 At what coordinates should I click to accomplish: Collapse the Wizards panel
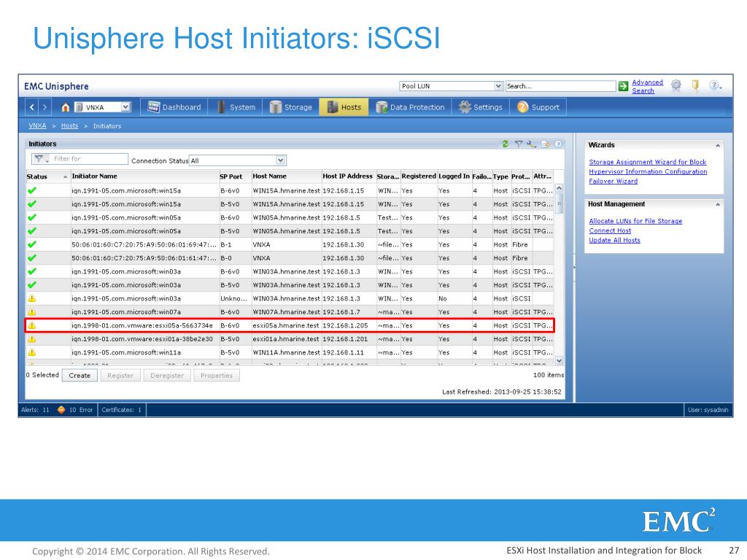pos(718,145)
